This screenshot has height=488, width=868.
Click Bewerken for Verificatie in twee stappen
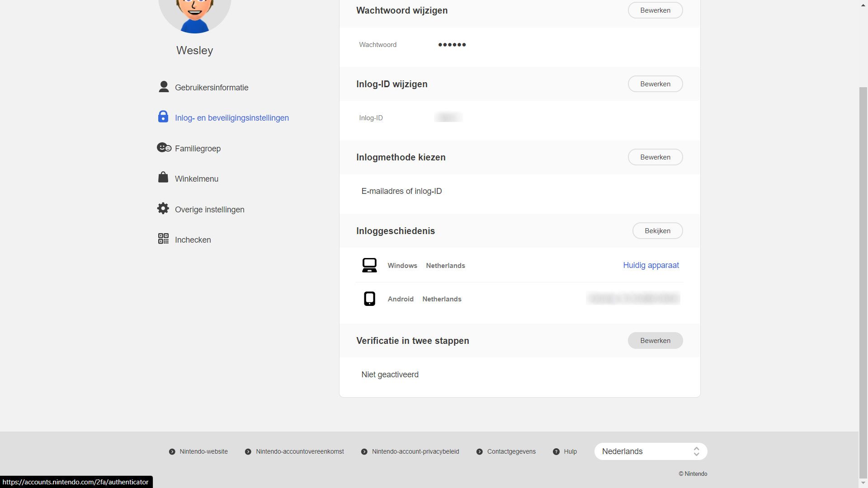click(655, 340)
